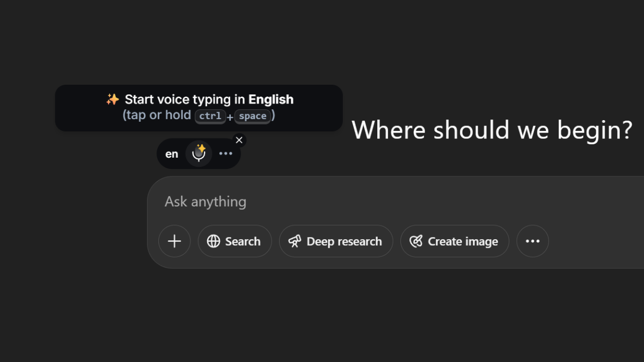Viewport: 644px width, 362px height.
Task: Select the globe icon inside Search
Action: click(x=214, y=241)
